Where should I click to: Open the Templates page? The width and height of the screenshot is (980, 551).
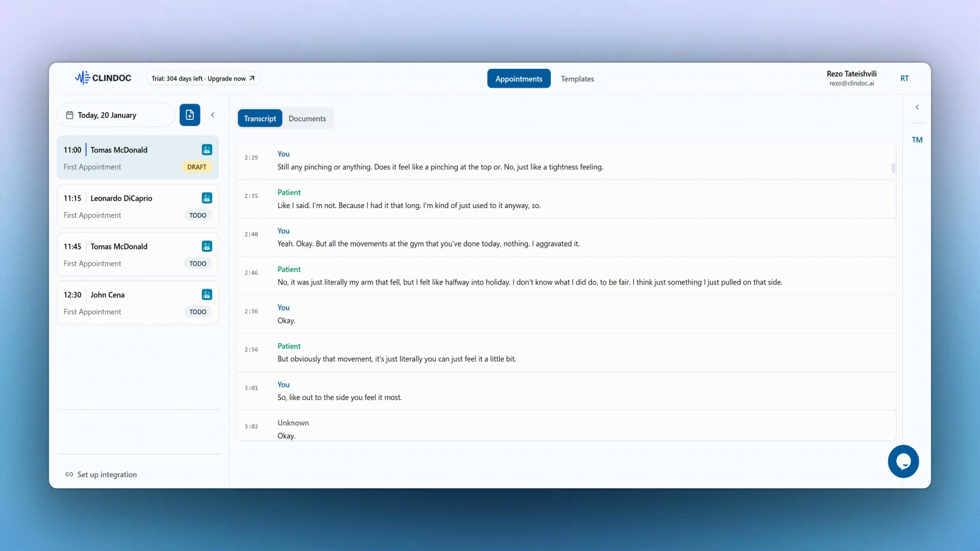pos(577,79)
